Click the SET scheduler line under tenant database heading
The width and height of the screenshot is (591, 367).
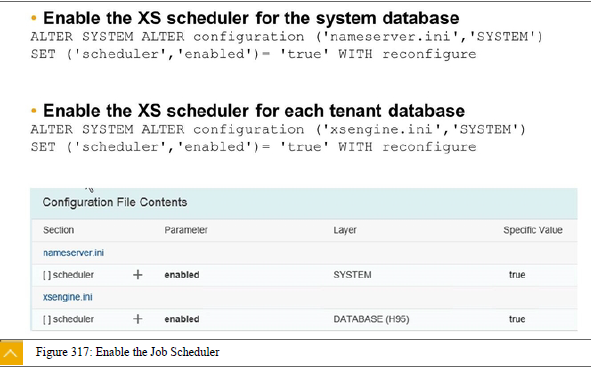click(253, 147)
